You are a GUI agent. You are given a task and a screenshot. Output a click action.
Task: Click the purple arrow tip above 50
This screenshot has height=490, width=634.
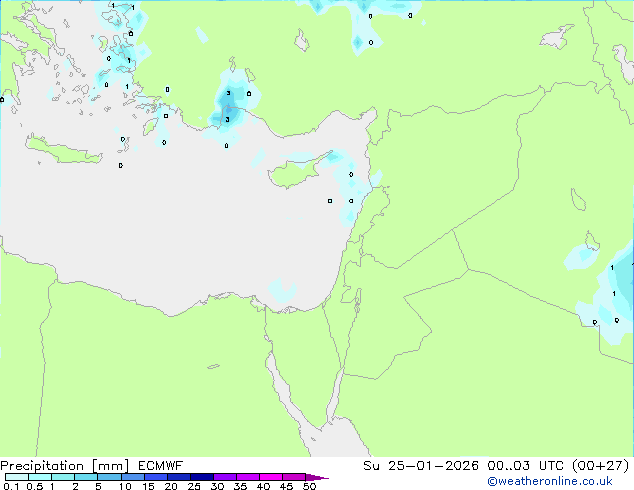coord(317,477)
